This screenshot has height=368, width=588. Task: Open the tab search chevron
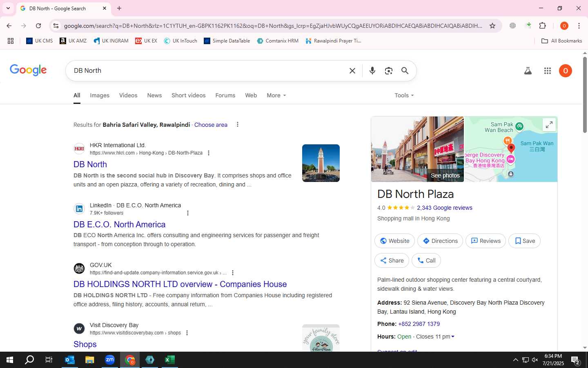click(x=8, y=8)
